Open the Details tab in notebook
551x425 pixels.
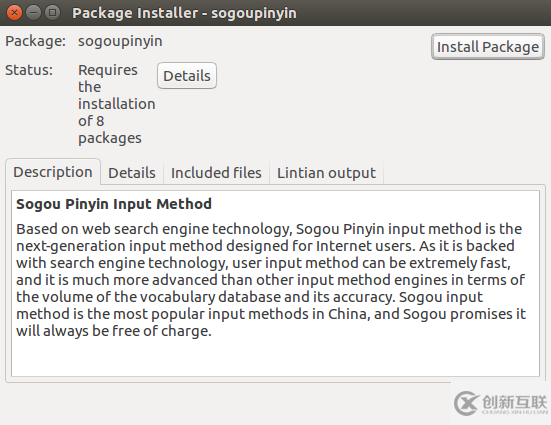(x=132, y=173)
